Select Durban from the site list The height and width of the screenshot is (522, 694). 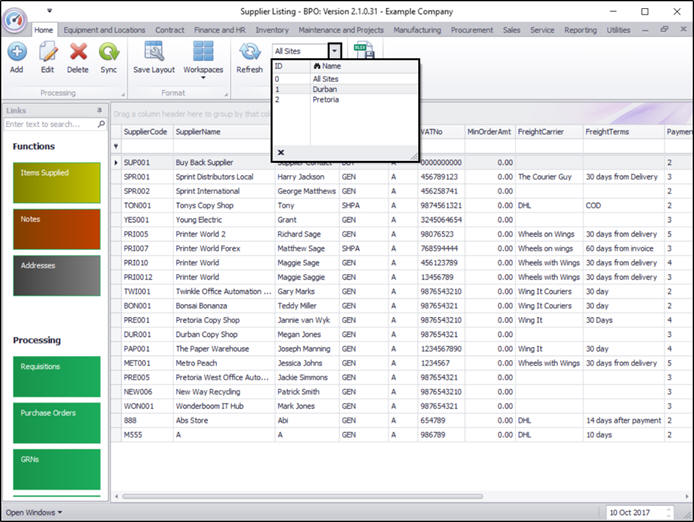pyautogui.click(x=325, y=89)
